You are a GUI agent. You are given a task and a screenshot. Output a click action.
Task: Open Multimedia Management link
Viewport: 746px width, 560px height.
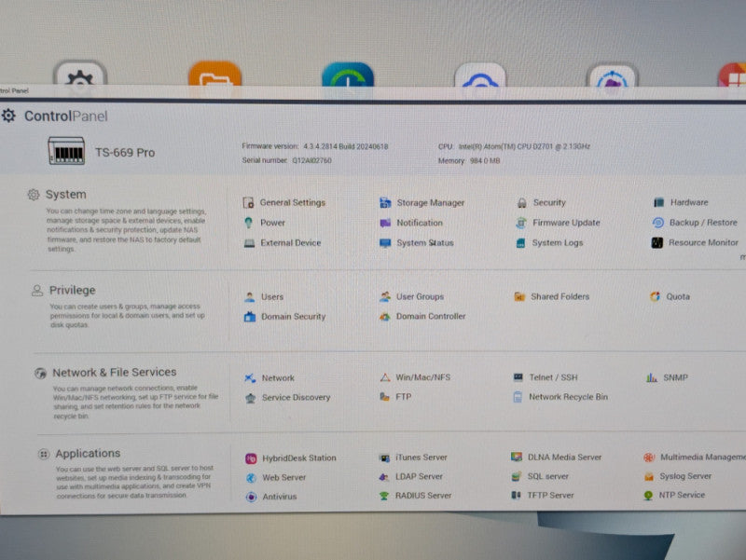coord(703,457)
